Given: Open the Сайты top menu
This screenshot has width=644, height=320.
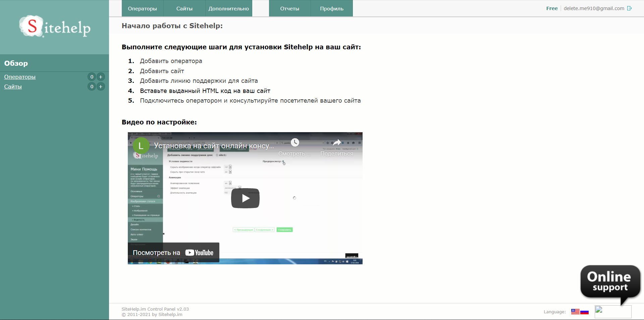Looking at the screenshot, I should (184, 8).
